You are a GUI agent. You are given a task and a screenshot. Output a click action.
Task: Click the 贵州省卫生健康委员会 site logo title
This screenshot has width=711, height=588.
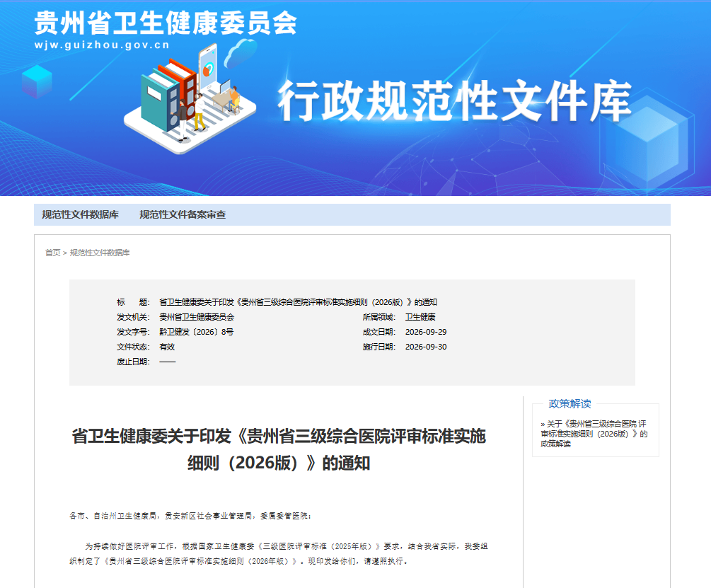pos(166,23)
